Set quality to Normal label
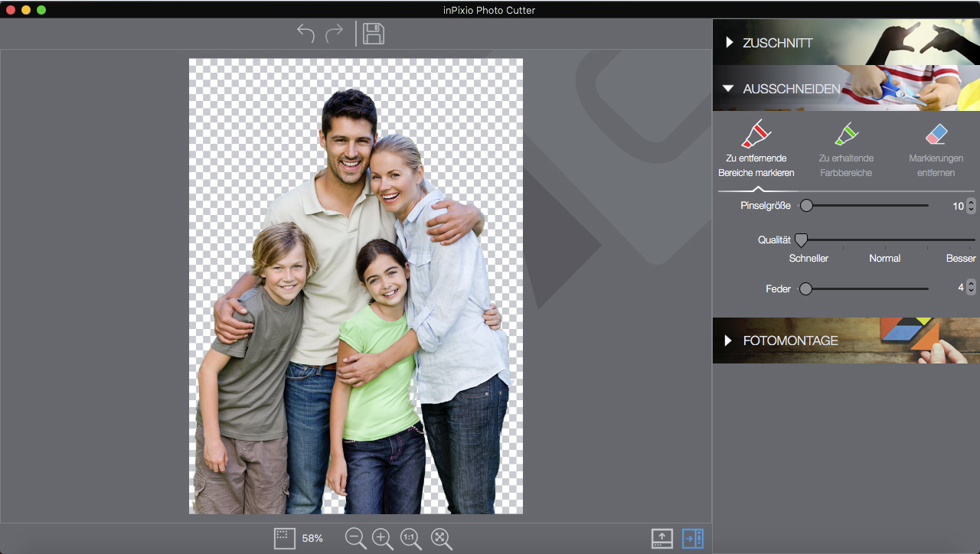Image resolution: width=980 pixels, height=554 pixels. point(884,259)
